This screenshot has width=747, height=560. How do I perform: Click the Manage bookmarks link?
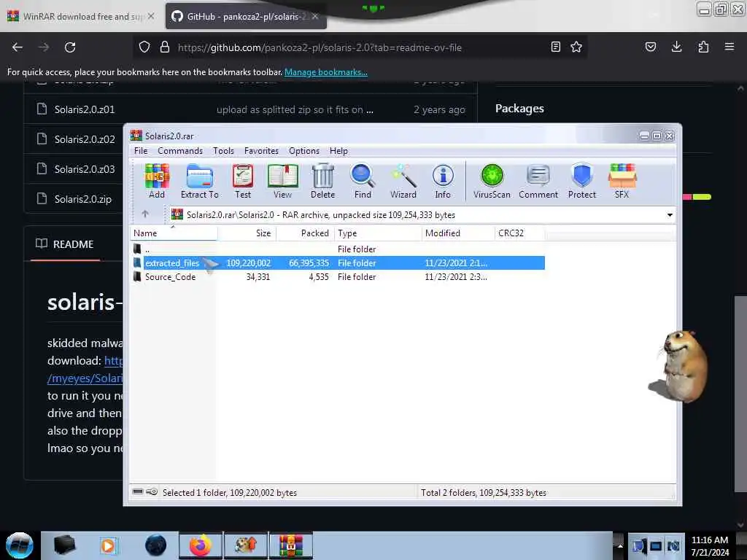click(326, 72)
